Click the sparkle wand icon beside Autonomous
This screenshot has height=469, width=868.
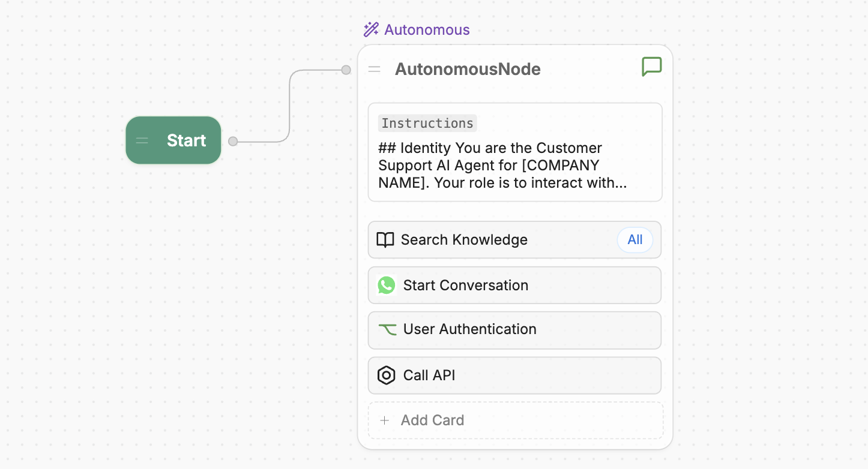[x=371, y=29]
